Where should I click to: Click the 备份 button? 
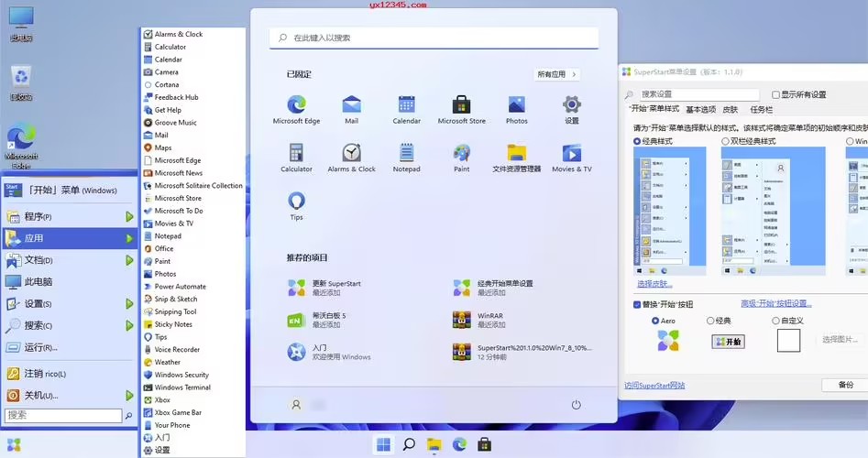tap(845, 385)
